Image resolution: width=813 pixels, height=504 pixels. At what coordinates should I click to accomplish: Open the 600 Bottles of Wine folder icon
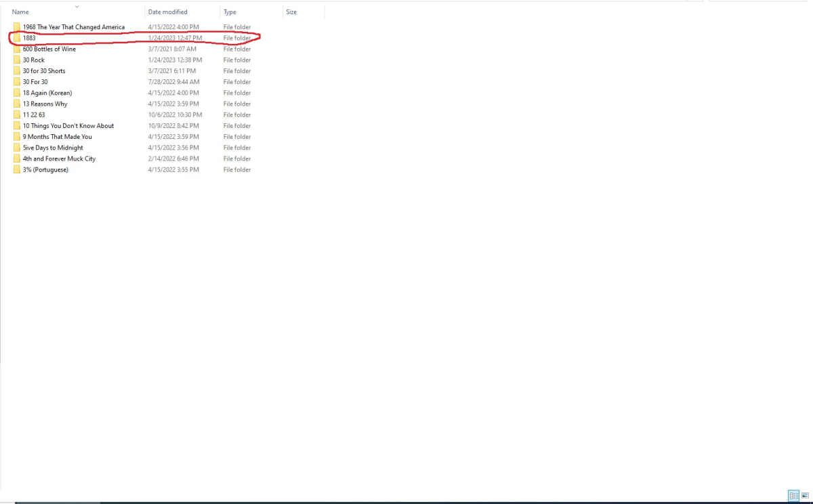tap(17, 49)
